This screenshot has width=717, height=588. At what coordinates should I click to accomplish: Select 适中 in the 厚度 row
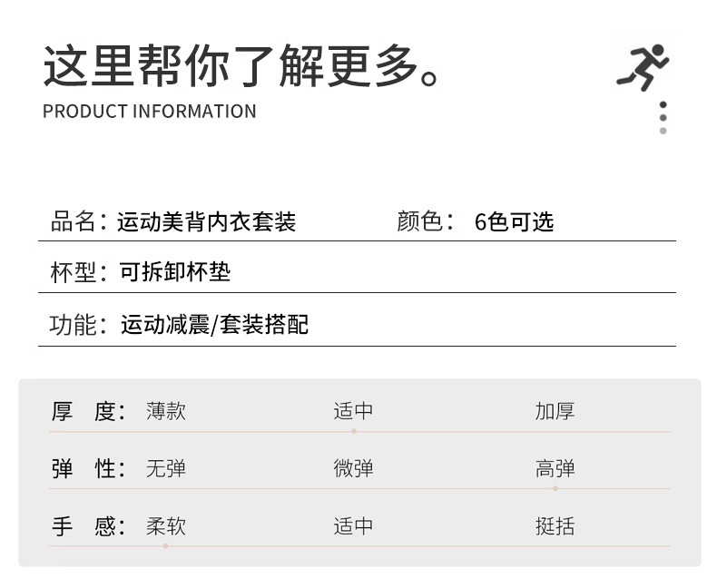pos(353,411)
